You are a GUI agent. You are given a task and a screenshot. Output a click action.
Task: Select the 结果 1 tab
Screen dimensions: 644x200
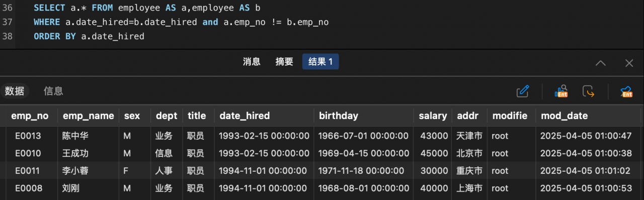[320, 62]
